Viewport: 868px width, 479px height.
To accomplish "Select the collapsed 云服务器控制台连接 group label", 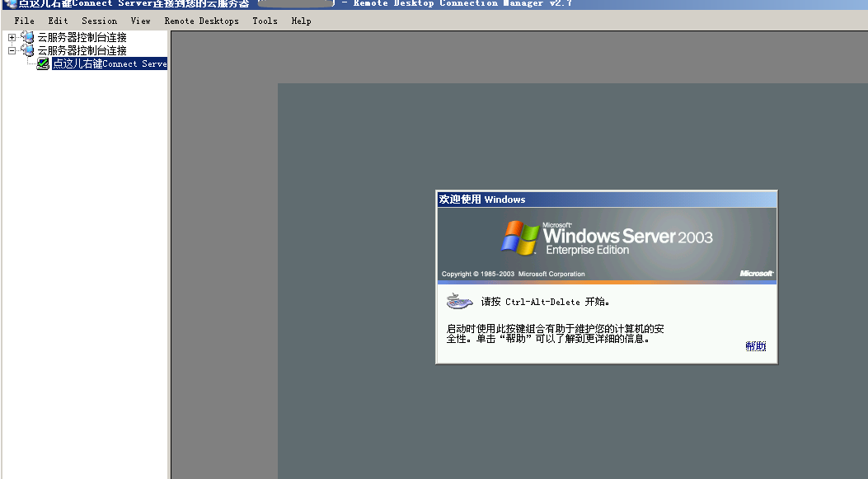I will pos(82,37).
